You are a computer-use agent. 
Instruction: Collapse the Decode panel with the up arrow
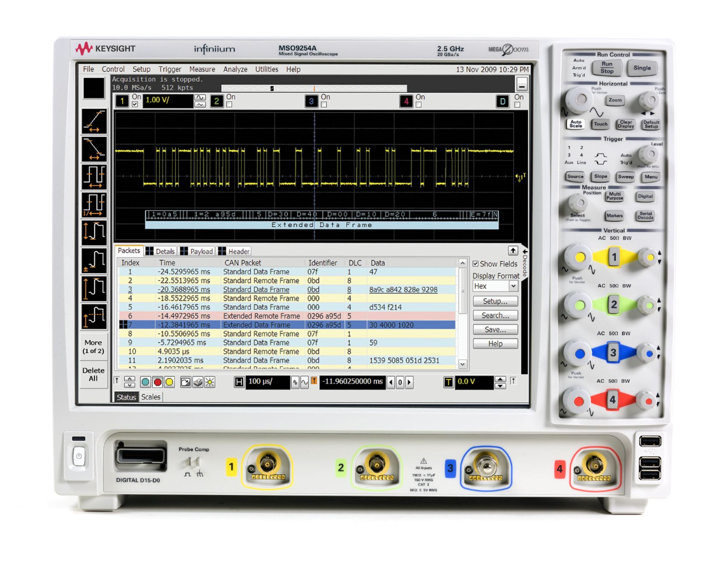(x=513, y=251)
